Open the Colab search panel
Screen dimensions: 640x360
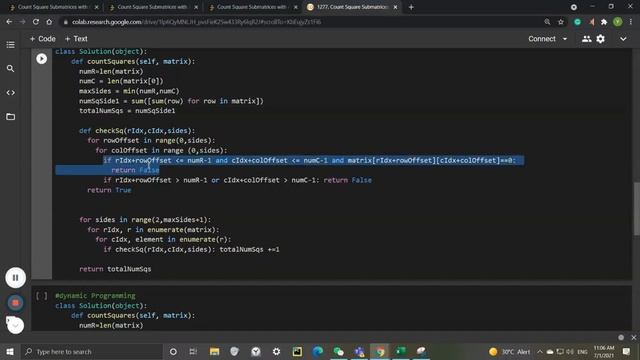tap(11, 69)
